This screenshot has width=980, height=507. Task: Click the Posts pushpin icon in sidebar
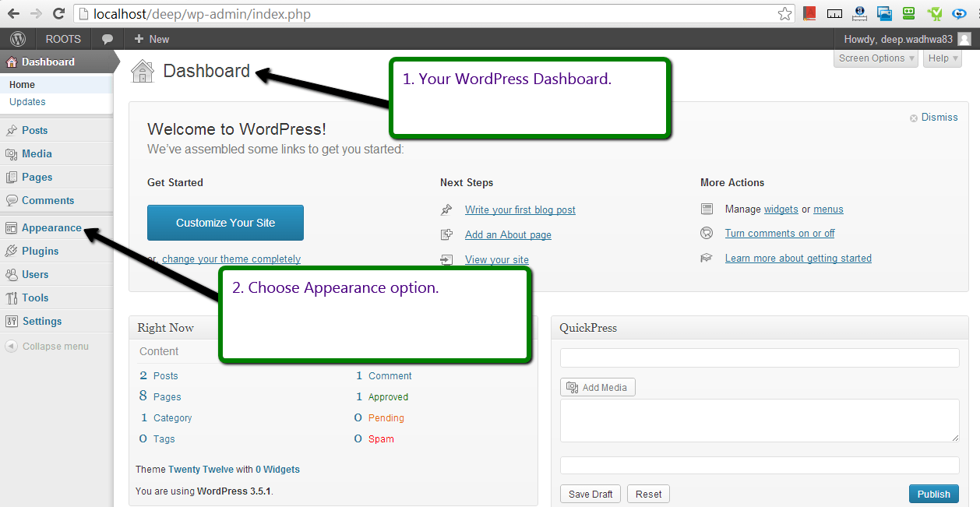pos(12,130)
